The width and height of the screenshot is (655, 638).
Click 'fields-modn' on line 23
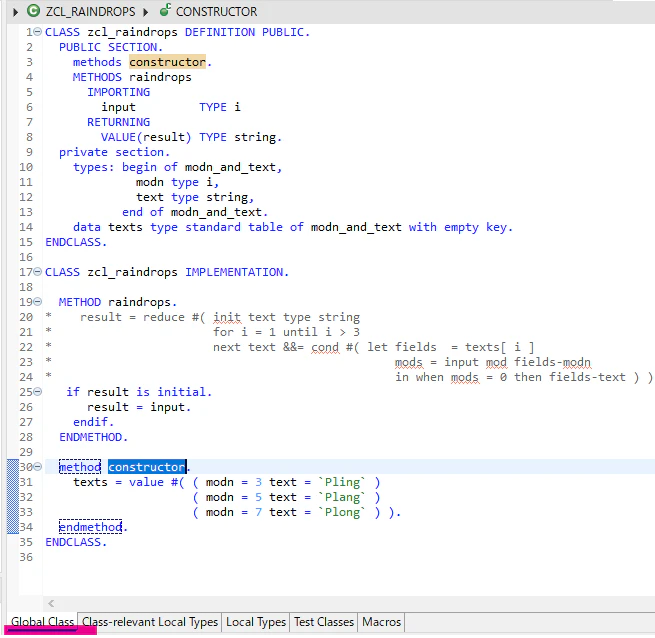[552, 362]
